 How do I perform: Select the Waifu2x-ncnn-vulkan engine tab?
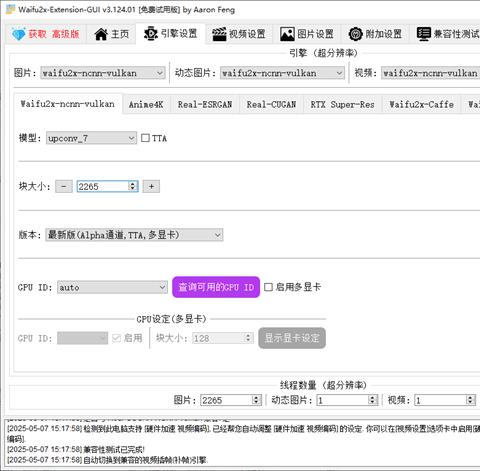coord(68,104)
